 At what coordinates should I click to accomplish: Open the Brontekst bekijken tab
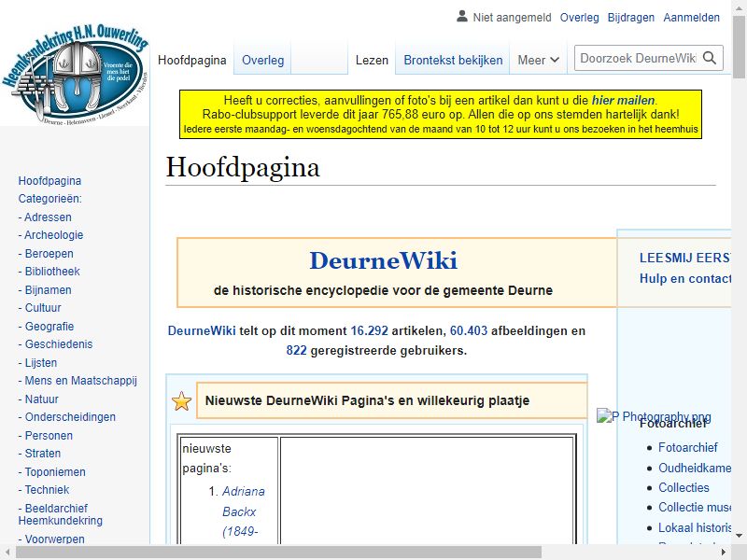[x=453, y=60]
